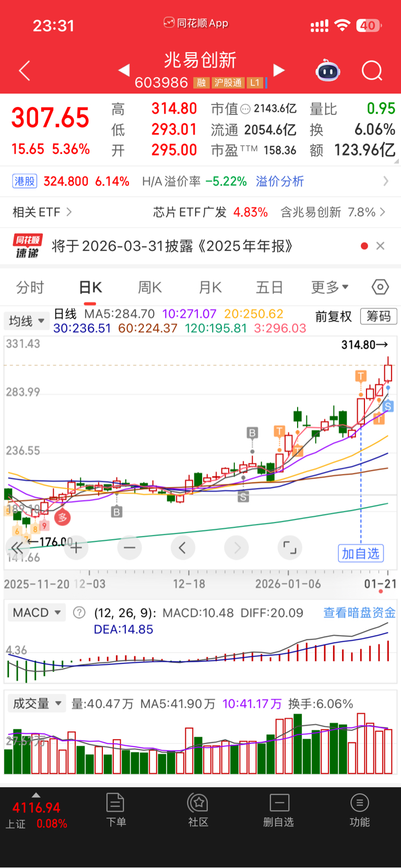
Task: Click 加自选 button
Action: [361, 553]
